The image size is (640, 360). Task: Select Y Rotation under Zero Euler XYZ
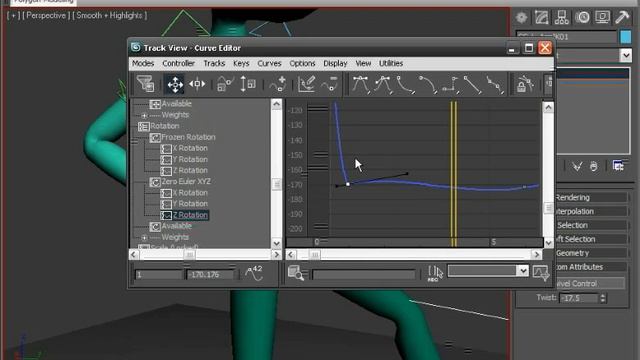coord(190,204)
